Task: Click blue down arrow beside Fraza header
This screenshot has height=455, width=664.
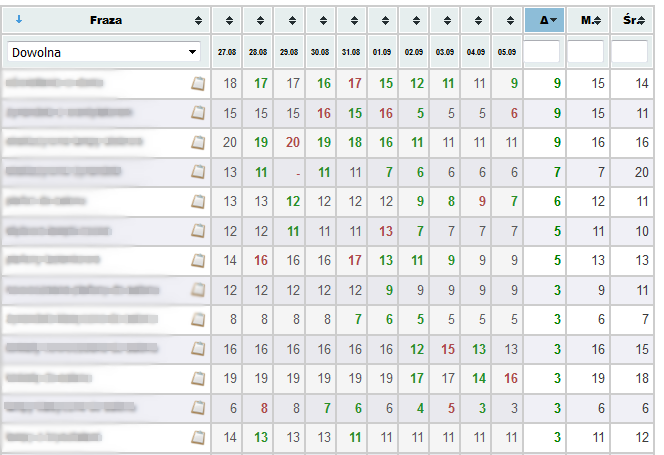Action: coord(19,19)
